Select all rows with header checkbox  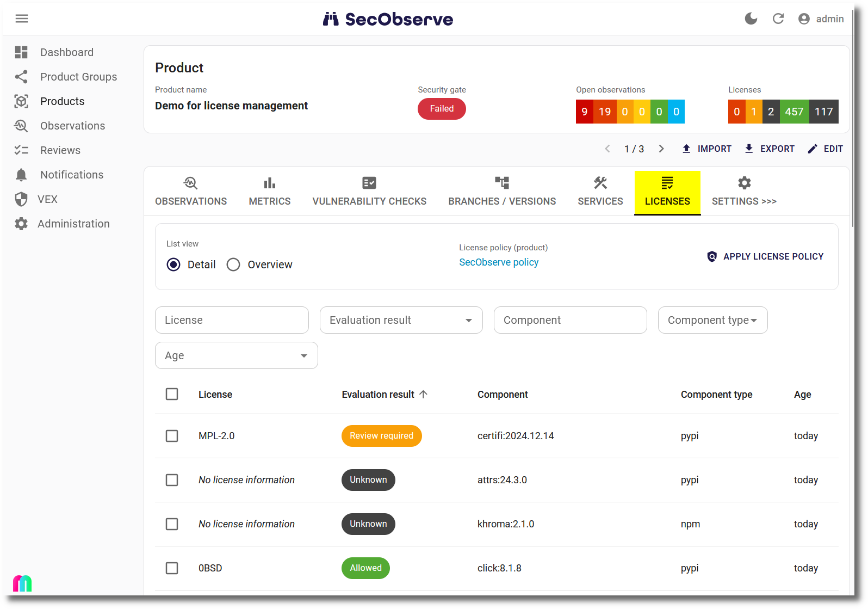tap(172, 394)
